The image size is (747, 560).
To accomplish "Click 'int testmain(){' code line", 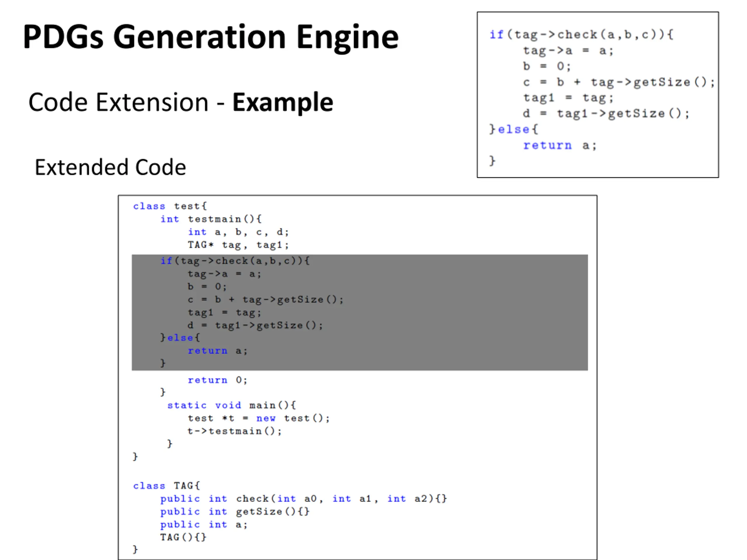I will [x=211, y=219].
